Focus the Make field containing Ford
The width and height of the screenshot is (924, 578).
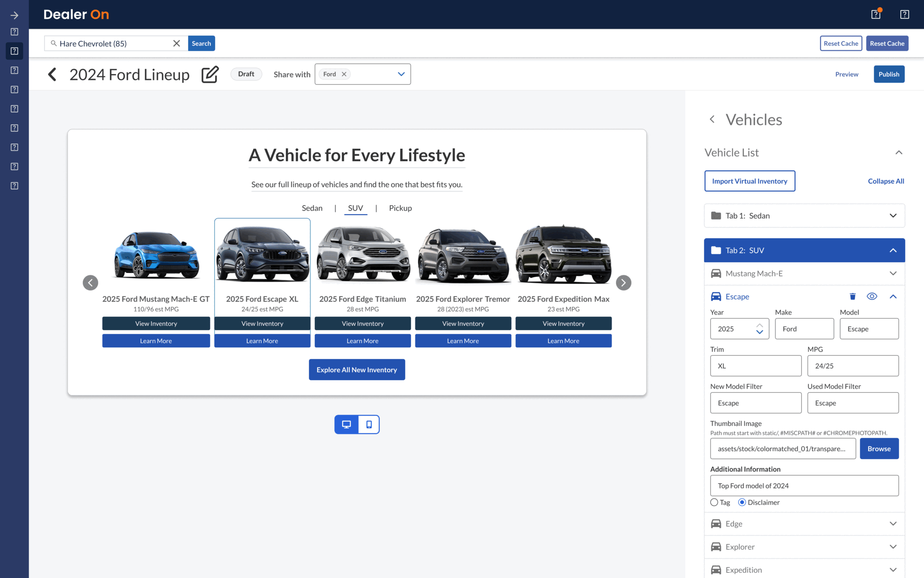coord(804,329)
